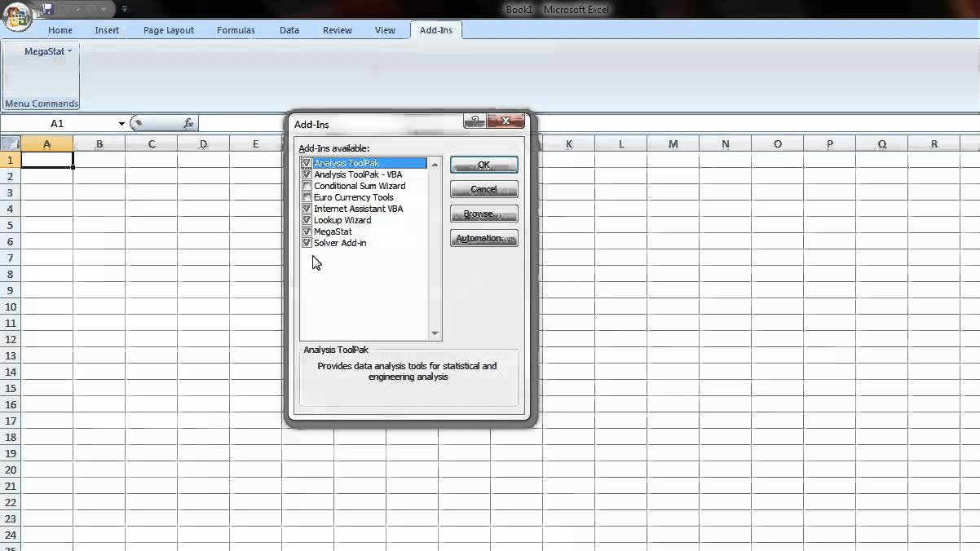Click Cancel in the Add-Ins dialog
Screen dimensions: 980x551
pos(484,189)
